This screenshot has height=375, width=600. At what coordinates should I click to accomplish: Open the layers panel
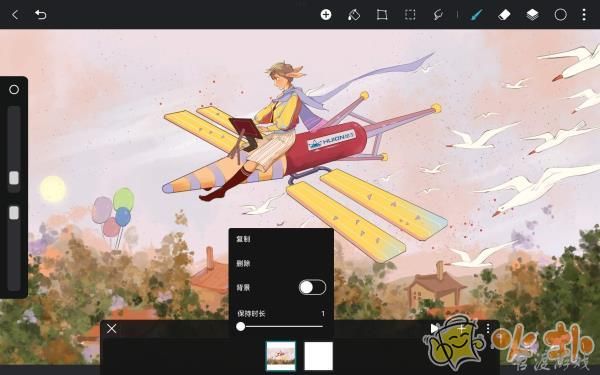tap(532, 15)
